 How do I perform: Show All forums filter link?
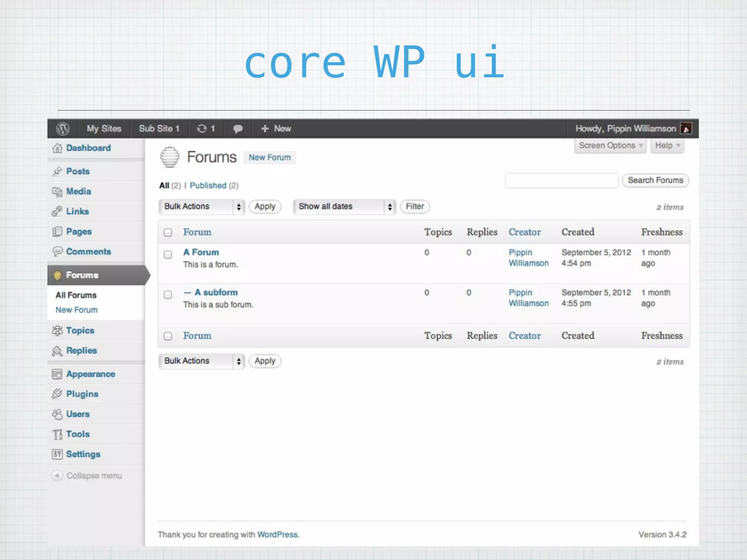click(164, 186)
